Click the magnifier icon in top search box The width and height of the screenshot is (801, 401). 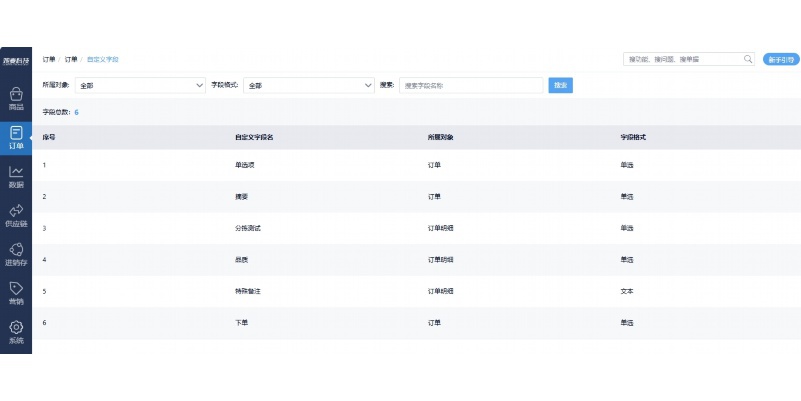tap(747, 60)
